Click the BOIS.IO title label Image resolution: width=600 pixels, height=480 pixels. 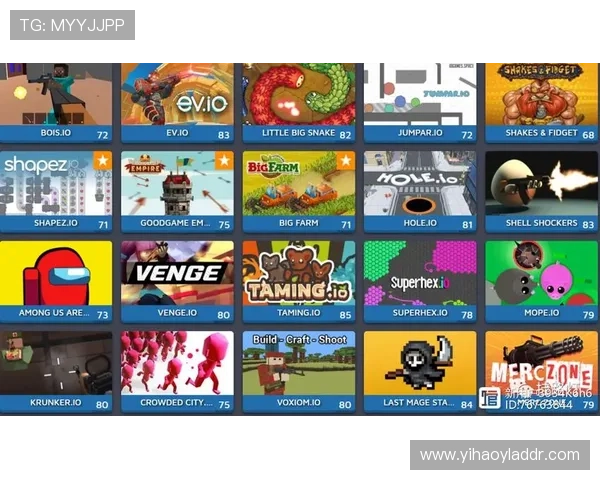[56, 133]
